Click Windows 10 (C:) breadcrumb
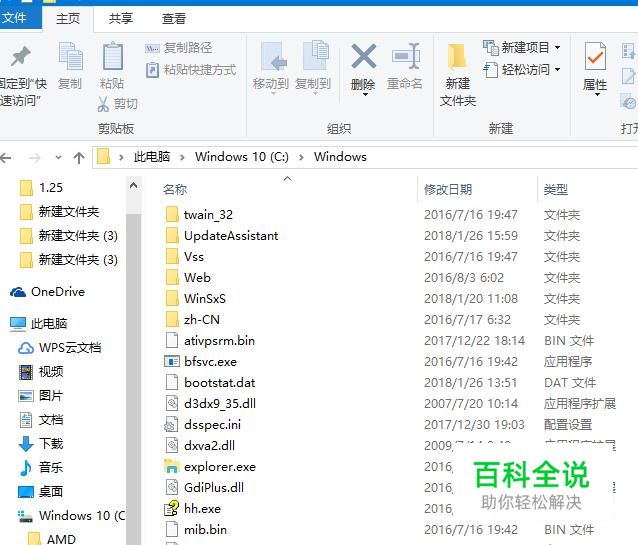This screenshot has width=638, height=545. click(242, 157)
